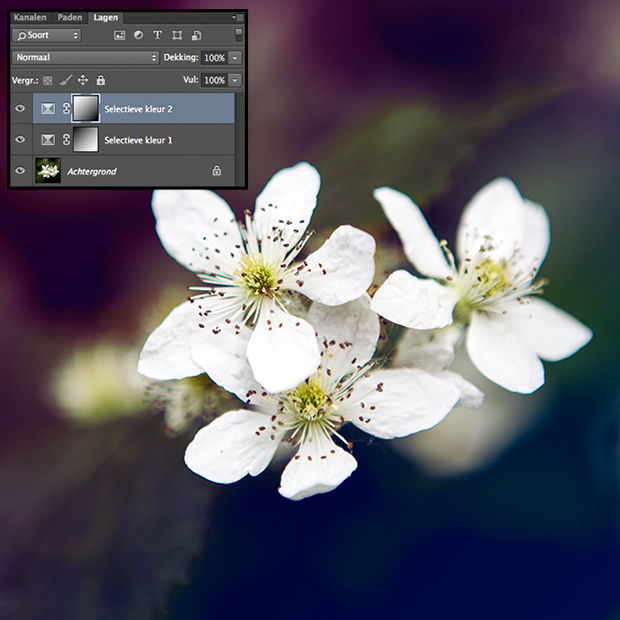Lock transparent pixels checkerboard icon

click(x=47, y=81)
